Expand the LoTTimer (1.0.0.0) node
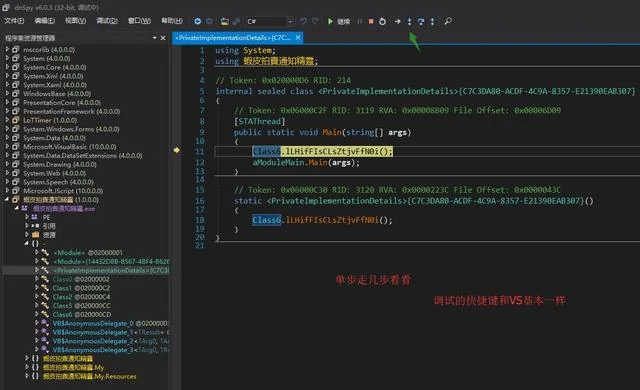This screenshot has width=640, height=390. coord(7,120)
